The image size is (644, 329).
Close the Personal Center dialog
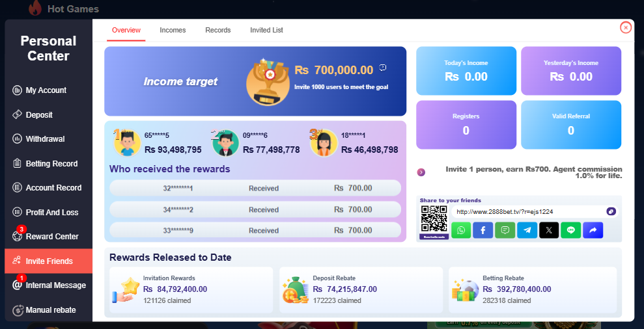click(626, 27)
